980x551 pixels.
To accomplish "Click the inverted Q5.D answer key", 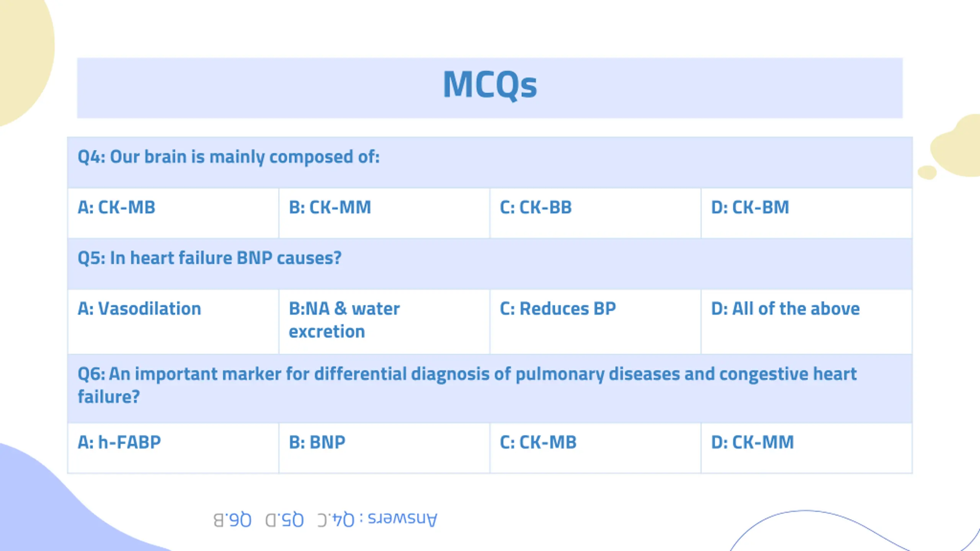I will 284,520.
